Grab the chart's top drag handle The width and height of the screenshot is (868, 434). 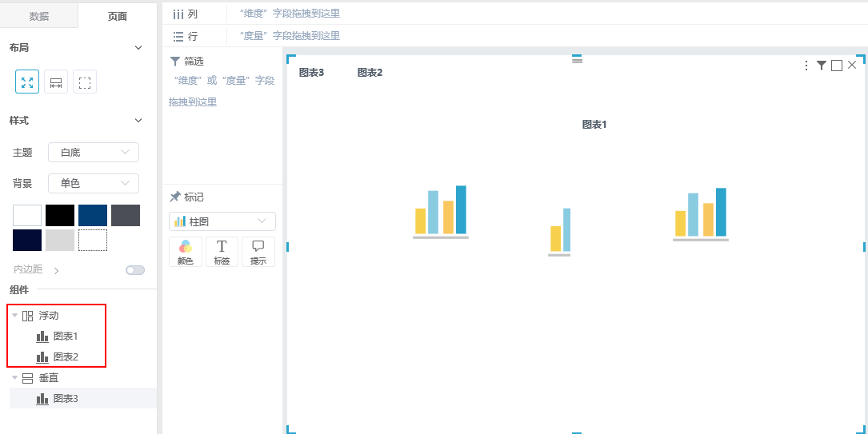pyautogui.click(x=577, y=60)
